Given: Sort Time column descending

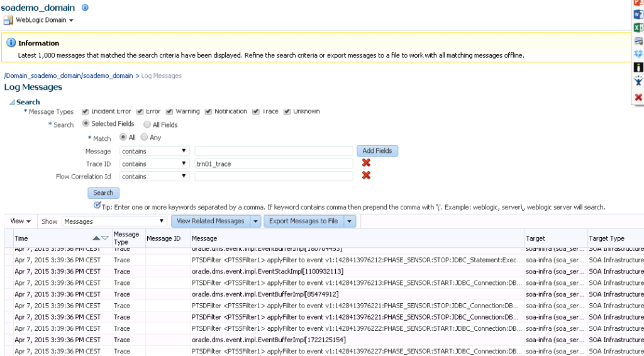Looking at the screenshot, I should (105, 238).
